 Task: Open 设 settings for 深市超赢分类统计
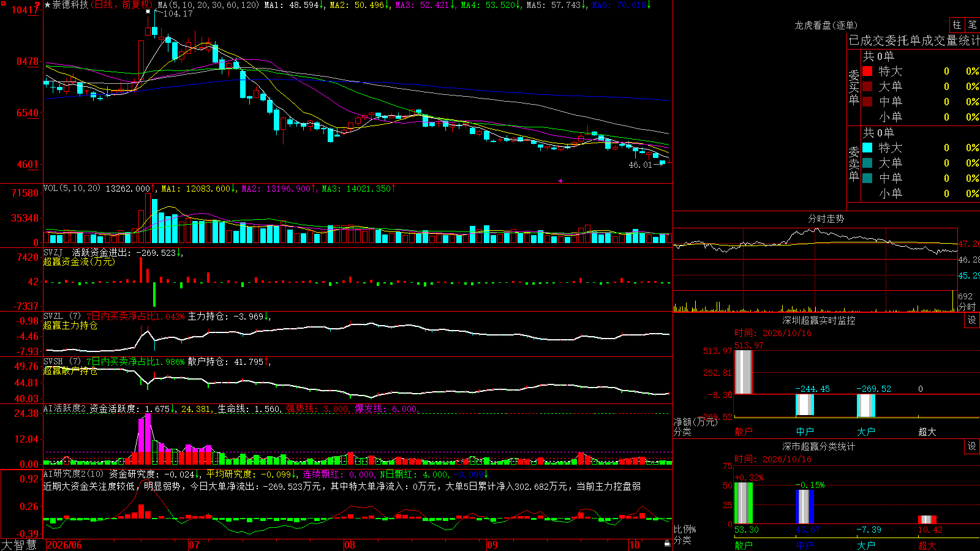coord(972,446)
